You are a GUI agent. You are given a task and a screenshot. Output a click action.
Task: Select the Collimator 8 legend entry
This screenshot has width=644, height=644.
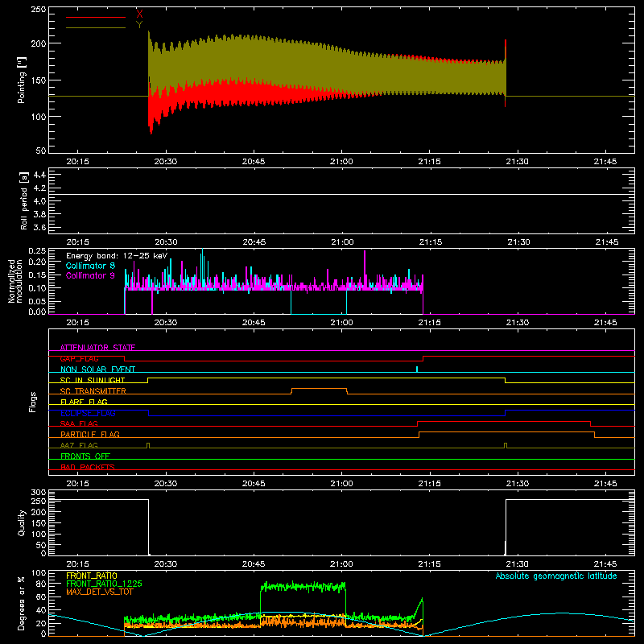pos(90,266)
